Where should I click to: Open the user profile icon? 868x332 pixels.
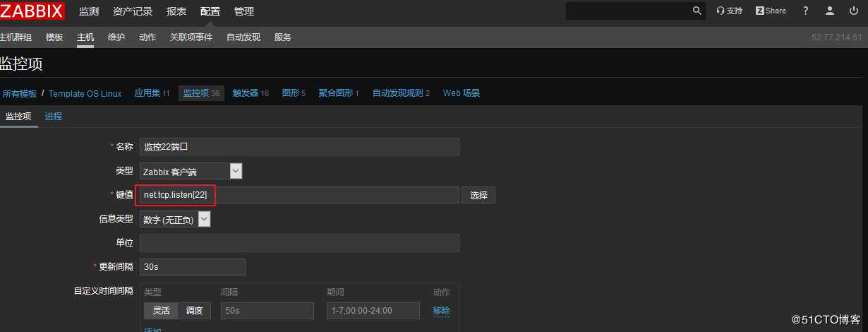pyautogui.click(x=831, y=11)
